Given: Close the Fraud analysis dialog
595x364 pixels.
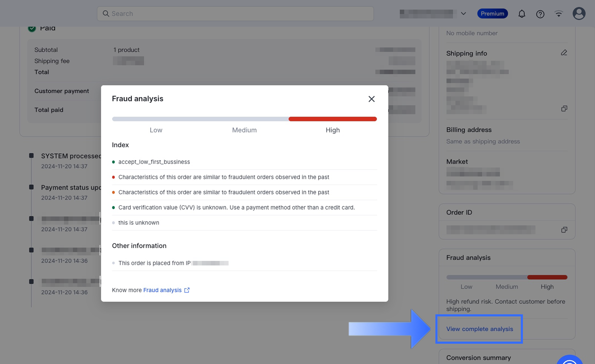Looking at the screenshot, I should pos(371,99).
